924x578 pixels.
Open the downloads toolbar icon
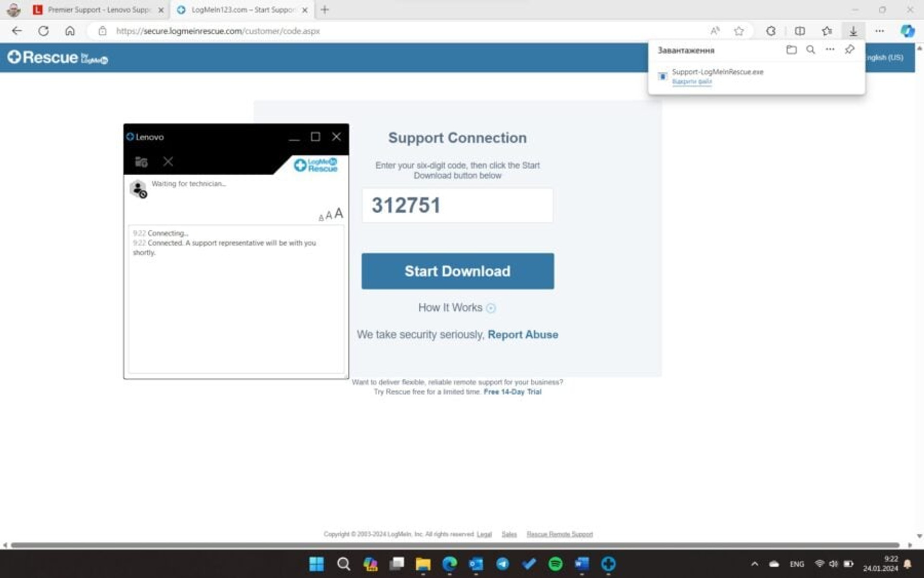853,31
